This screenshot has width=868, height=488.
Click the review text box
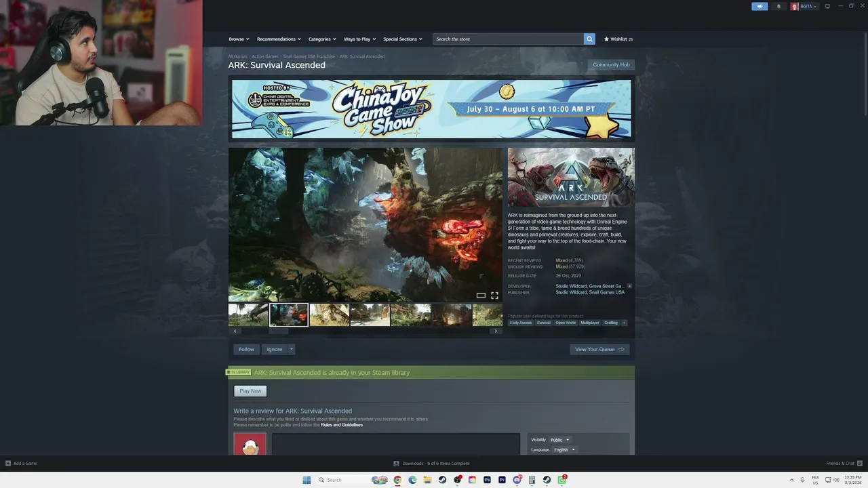[396, 444]
